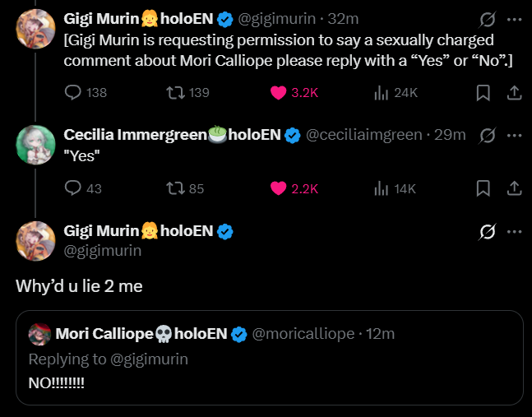Bookmark Cecilia Immergreen's reply

pyautogui.click(x=483, y=188)
